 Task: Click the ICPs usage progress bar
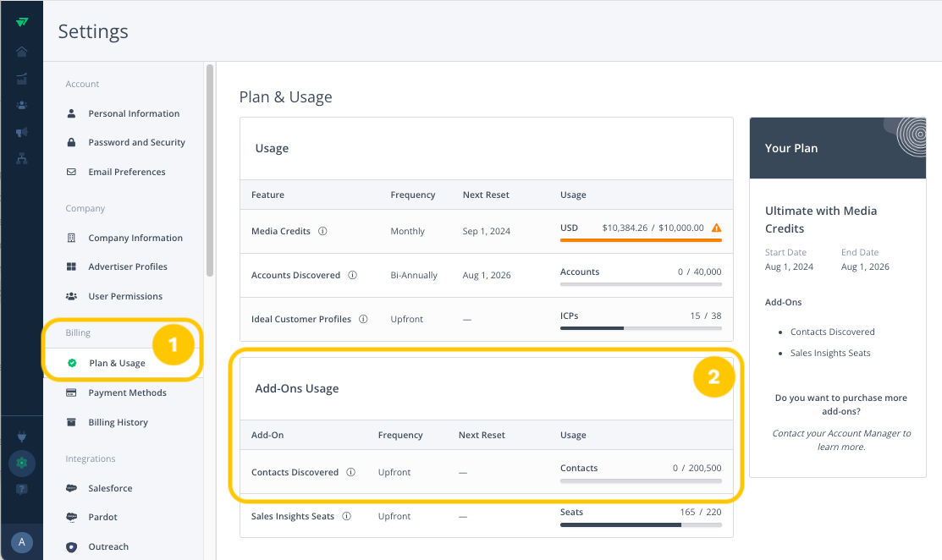tap(641, 328)
